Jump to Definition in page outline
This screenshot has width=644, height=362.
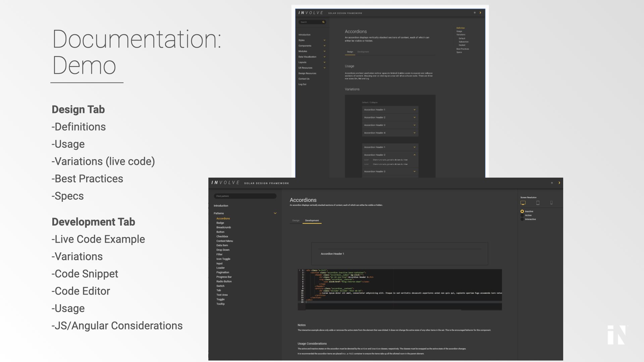[x=461, y=28]
